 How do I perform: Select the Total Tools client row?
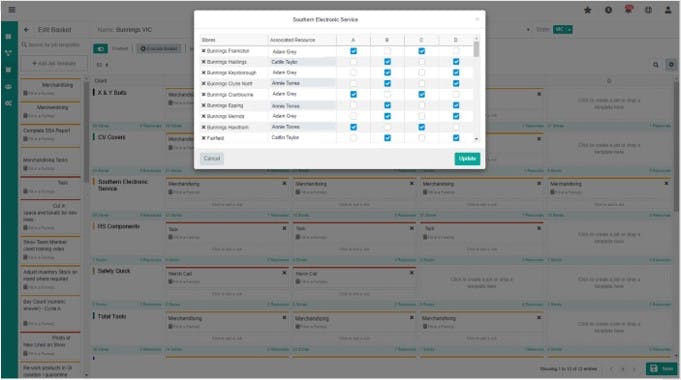coord(112,316)
